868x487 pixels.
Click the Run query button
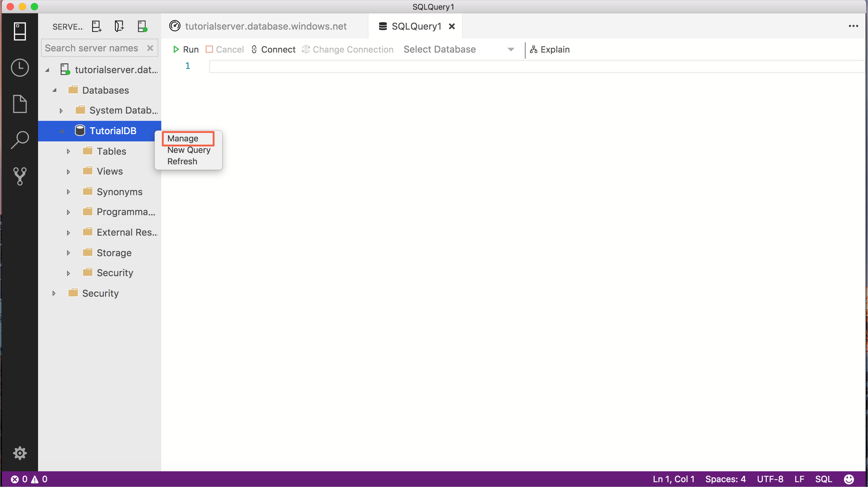(185, 50)
